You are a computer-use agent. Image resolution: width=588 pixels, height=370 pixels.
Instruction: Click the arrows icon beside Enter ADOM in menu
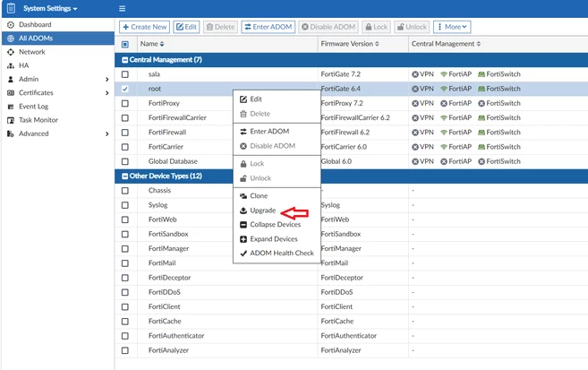pos(243,132)
